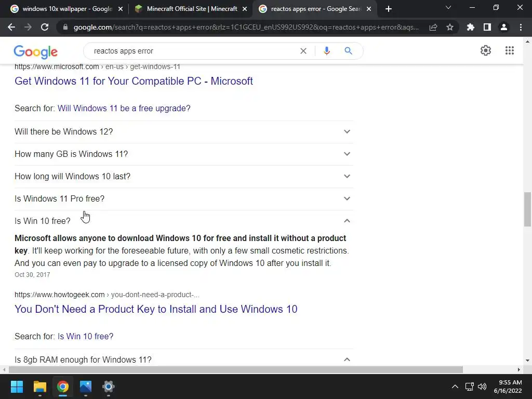Expand Is Windows 11 Pro free question
The width and height of the screenshot is (532, 399).
[x=183, y=199]
